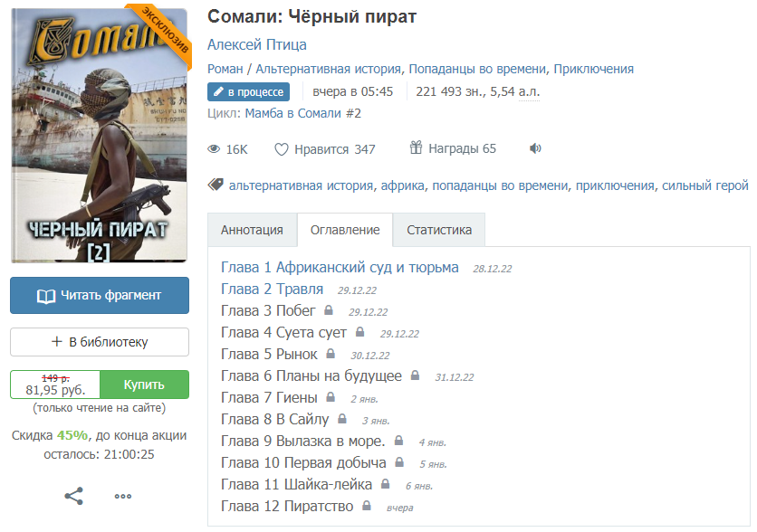Open the Статистика tab
This screenshot has width=757, height=532.
pyautogui.click(x=439, y=230)
